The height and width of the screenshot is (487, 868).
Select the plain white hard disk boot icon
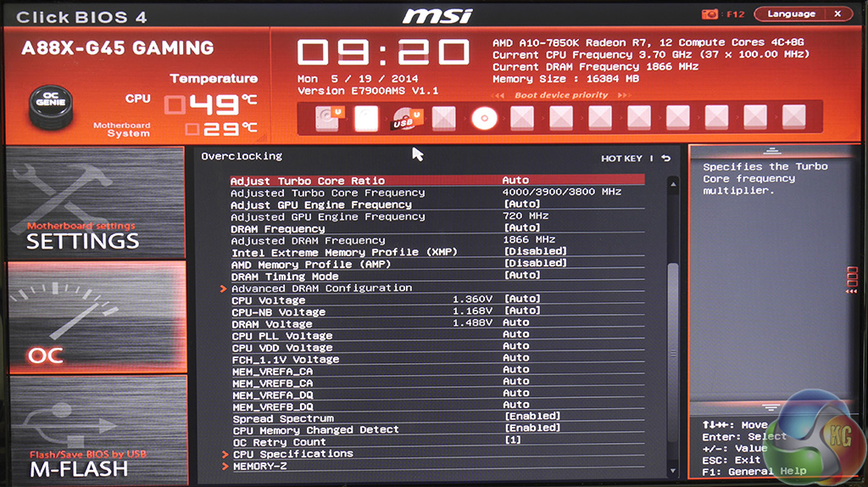tap(366, 119)
